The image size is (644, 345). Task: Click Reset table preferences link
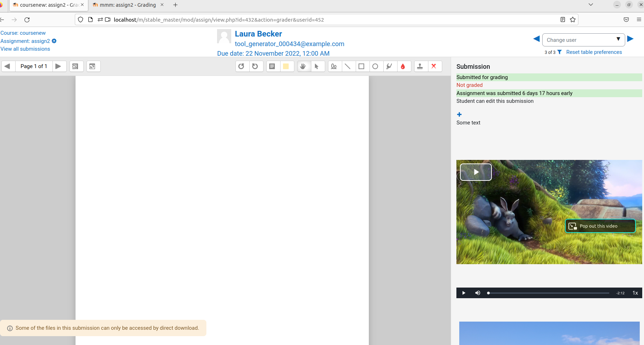point(594,52)
